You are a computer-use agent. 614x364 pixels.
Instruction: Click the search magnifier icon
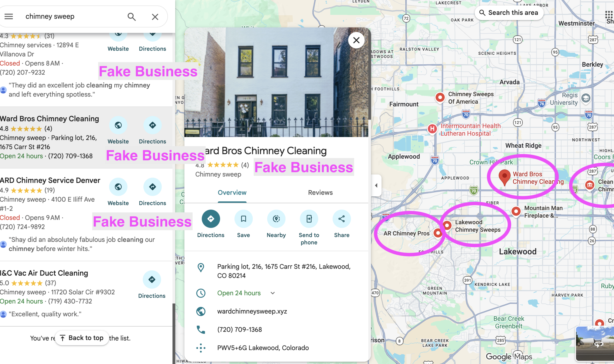coord(132,17)
